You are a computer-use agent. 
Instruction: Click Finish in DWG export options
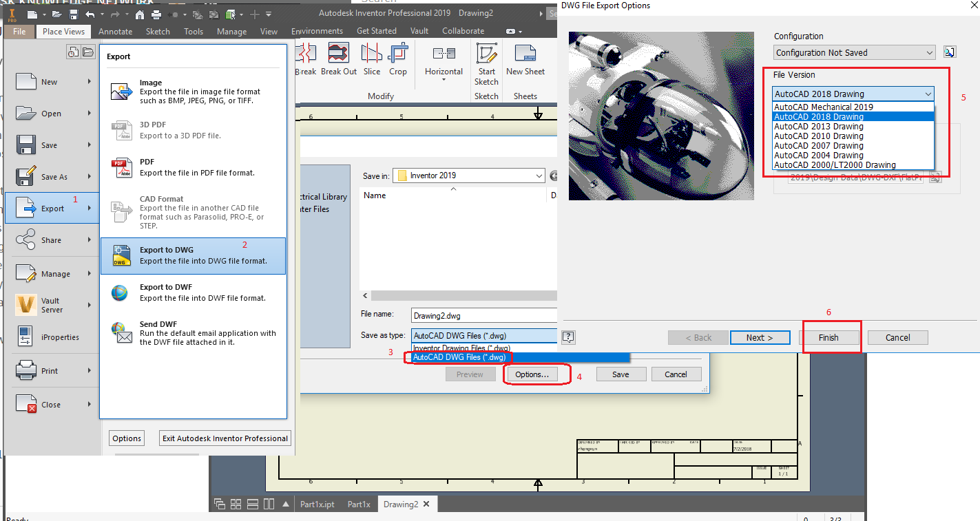(x=828, y=337)
